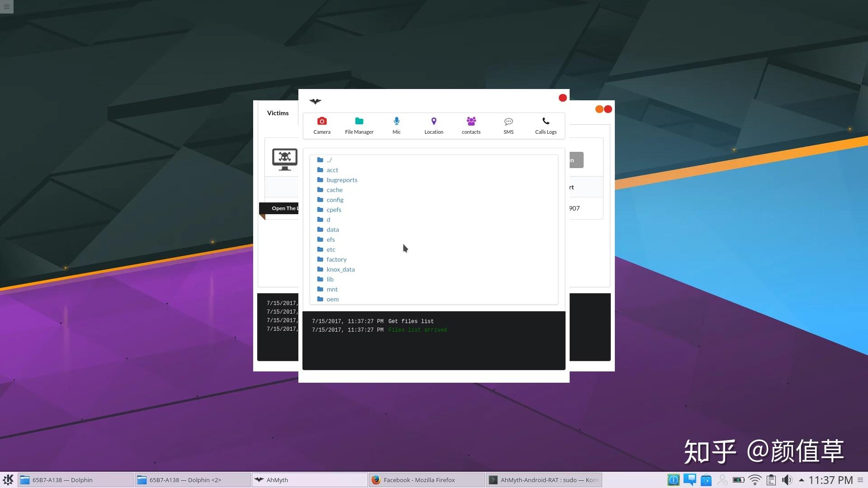Viewport: 868px width, 488px height.
Task: Open the Location tracker
Action: [434, 125]
